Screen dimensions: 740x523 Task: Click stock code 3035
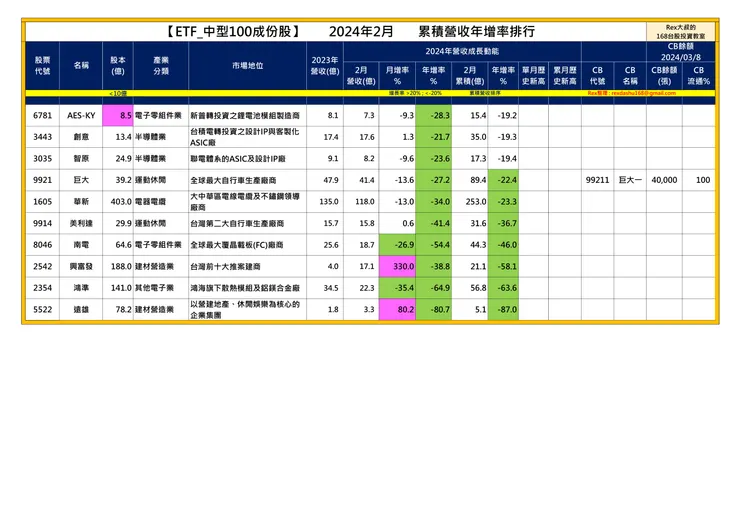point(42,159)
